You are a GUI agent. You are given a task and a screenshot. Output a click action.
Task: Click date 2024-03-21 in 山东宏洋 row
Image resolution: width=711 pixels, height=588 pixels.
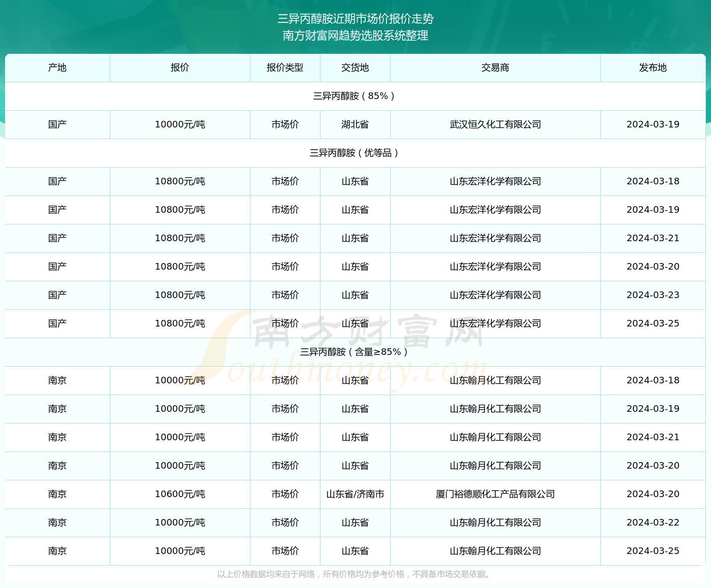point(653,238)
